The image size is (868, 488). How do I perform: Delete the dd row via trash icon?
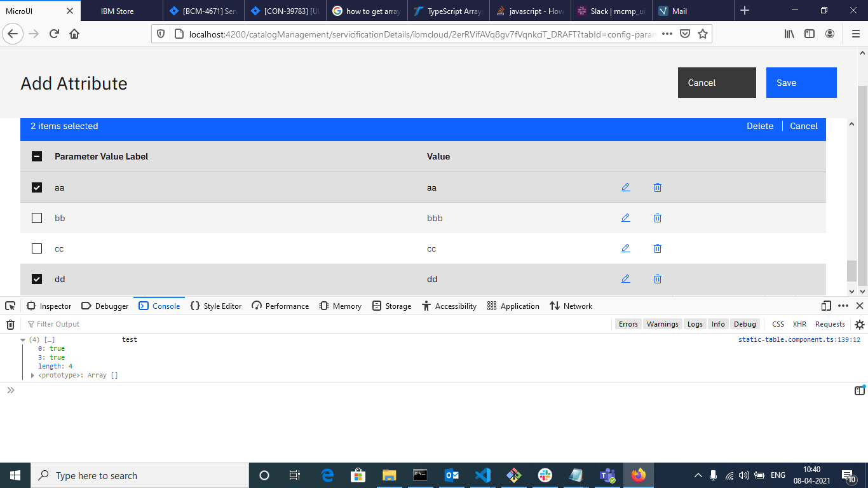(658, 279)
